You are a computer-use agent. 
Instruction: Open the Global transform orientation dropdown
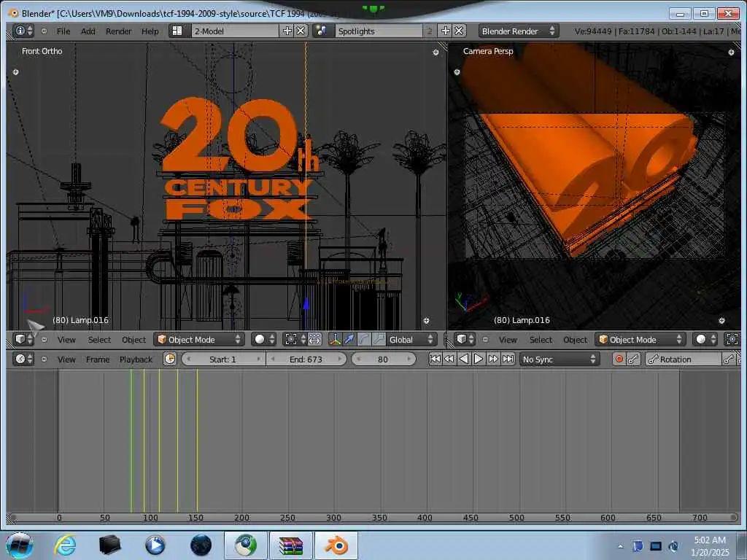[x=411, y=340]
